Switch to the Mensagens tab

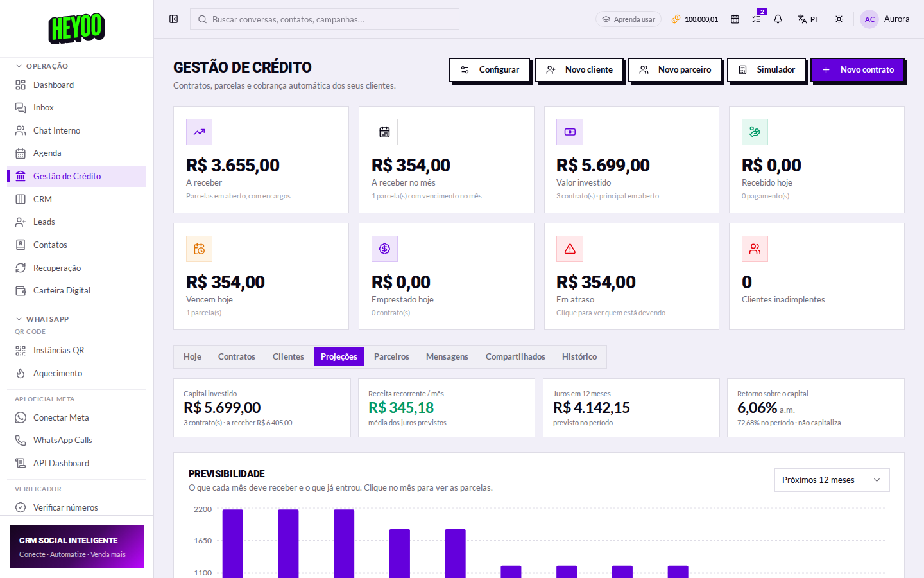coord(447,356)
